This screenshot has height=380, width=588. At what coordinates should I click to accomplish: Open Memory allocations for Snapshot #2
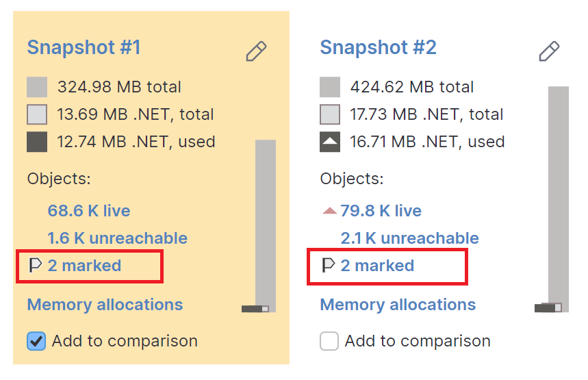398,305
